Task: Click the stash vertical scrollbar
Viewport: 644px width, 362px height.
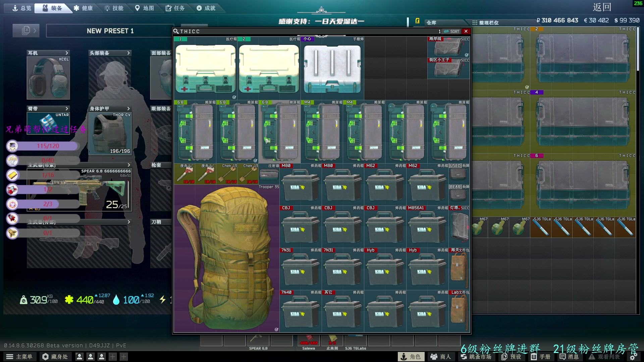Action: [638, 49]
